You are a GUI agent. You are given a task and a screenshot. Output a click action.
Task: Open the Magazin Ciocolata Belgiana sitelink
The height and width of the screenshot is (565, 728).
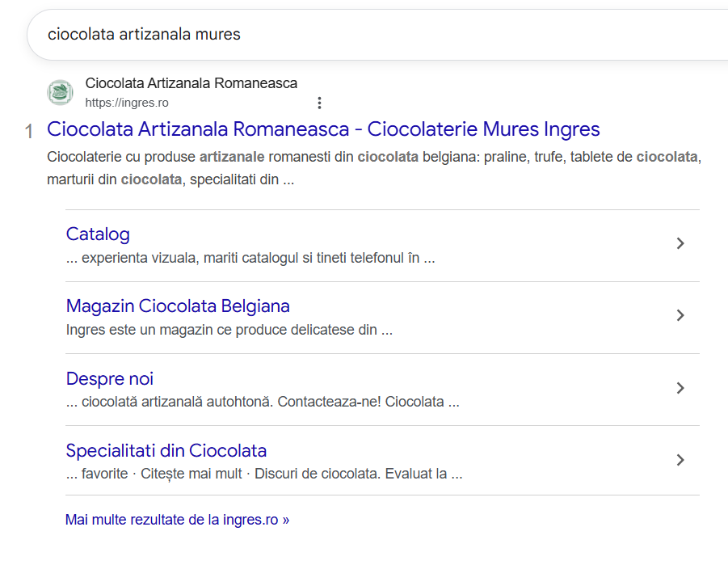[x=178, y=306]
